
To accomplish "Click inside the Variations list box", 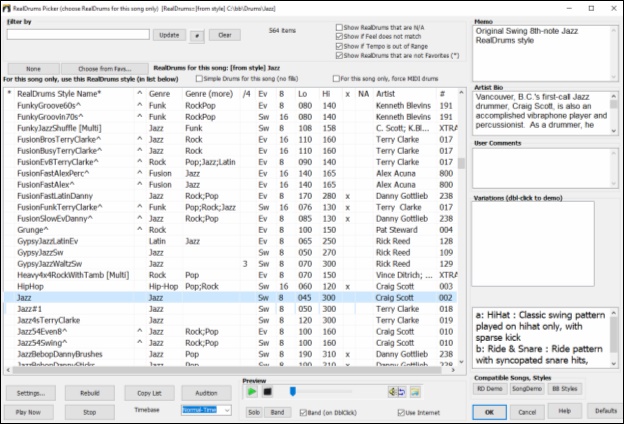I will 533,244.
